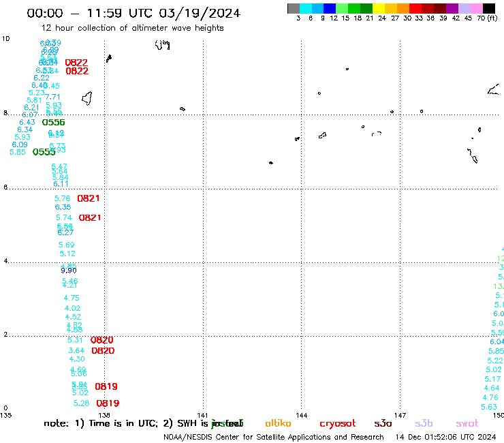Click the wave value "5.22" at right edge
Viewport: 504px width, 443px height.
tap(495, 361)
